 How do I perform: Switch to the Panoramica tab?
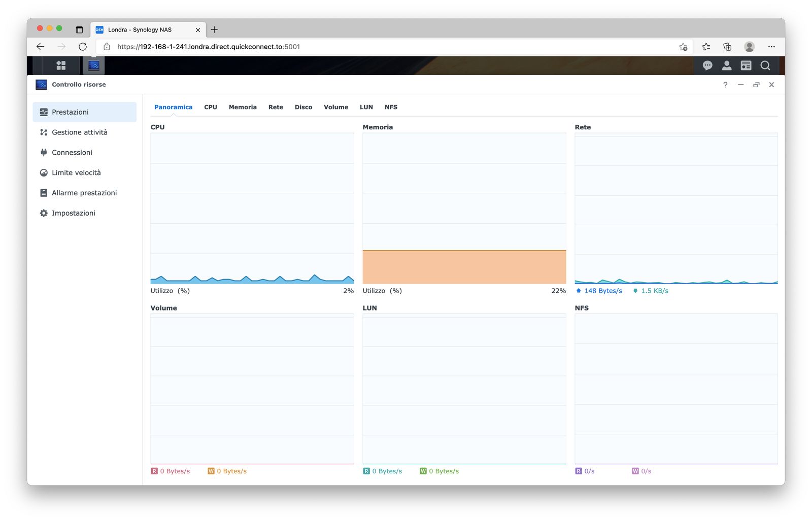tap(174, 108)
